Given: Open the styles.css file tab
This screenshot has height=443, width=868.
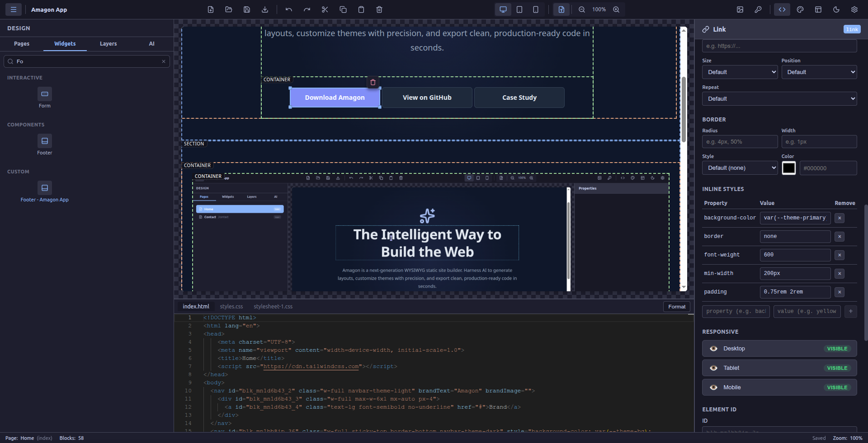Looking at the screenshot, I should click(x=231, y=307).
